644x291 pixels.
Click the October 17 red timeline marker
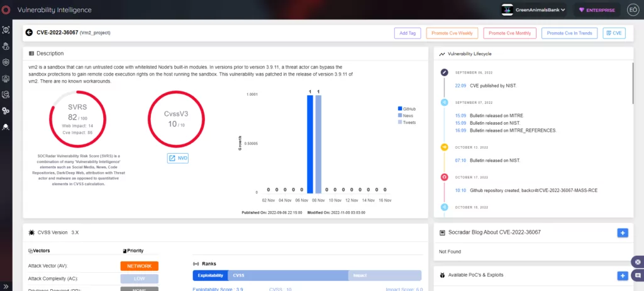pos(445,178)
